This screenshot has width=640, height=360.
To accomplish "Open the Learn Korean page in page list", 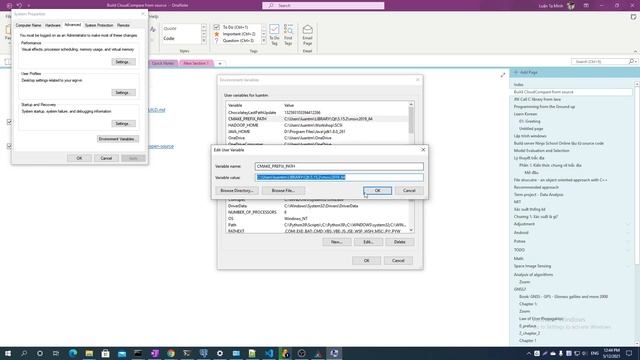I will click(x=525, y=114).
